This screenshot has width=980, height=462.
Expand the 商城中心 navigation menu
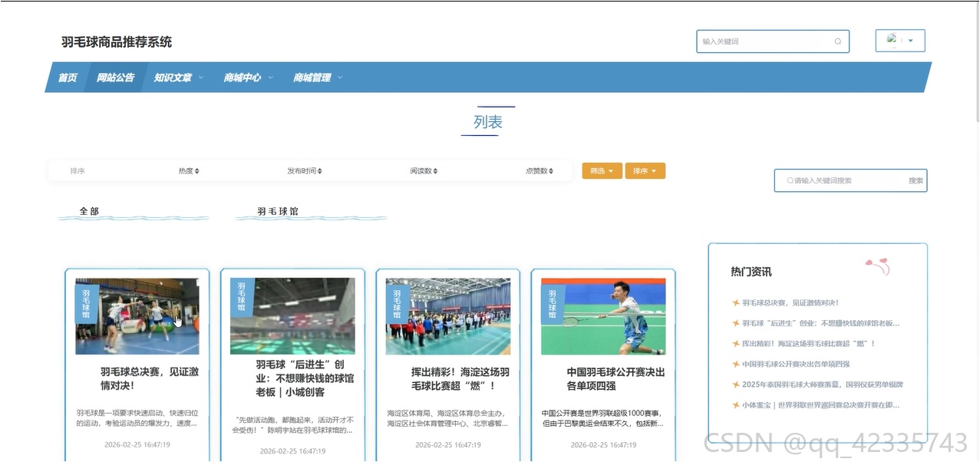(x=248, y=78)
